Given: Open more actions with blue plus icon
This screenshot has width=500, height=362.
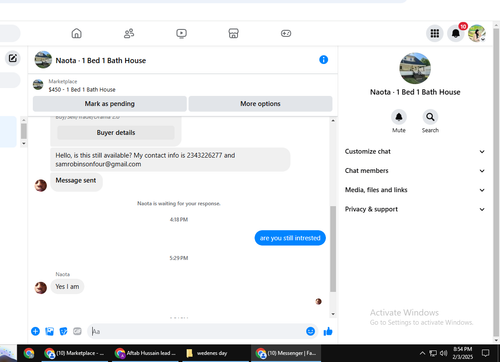Looking at the screenshot, I should point(35,331).
